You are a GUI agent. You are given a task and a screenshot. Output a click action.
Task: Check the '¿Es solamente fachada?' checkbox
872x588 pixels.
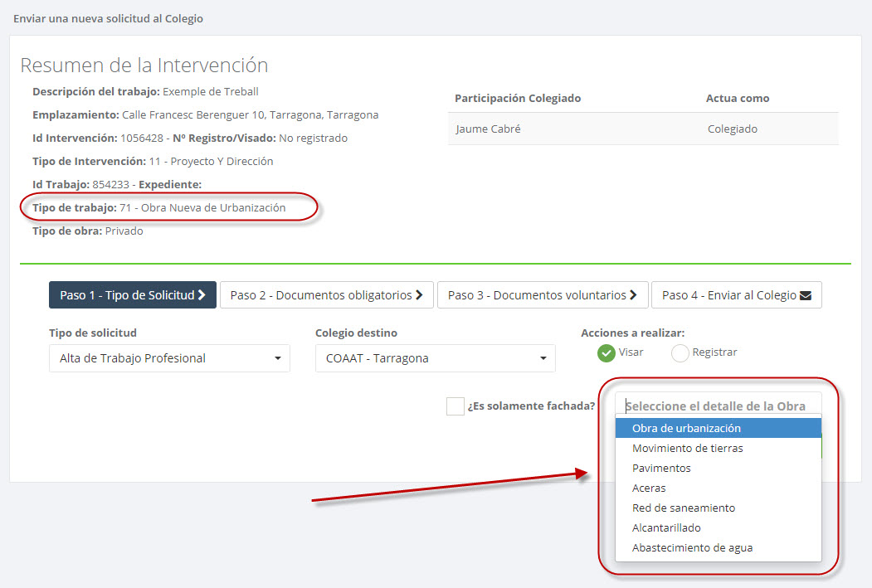[455, 406]
